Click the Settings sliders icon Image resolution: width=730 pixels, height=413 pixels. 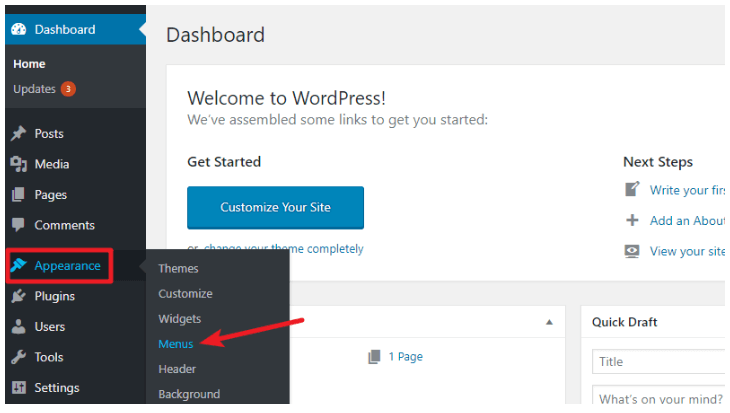coord(19,387)
